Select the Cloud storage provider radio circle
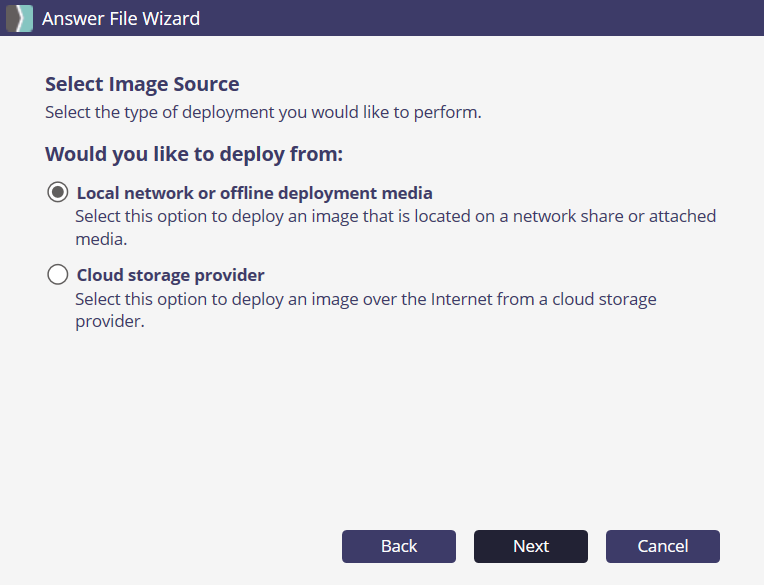764x585 pixels. [58, 274]
